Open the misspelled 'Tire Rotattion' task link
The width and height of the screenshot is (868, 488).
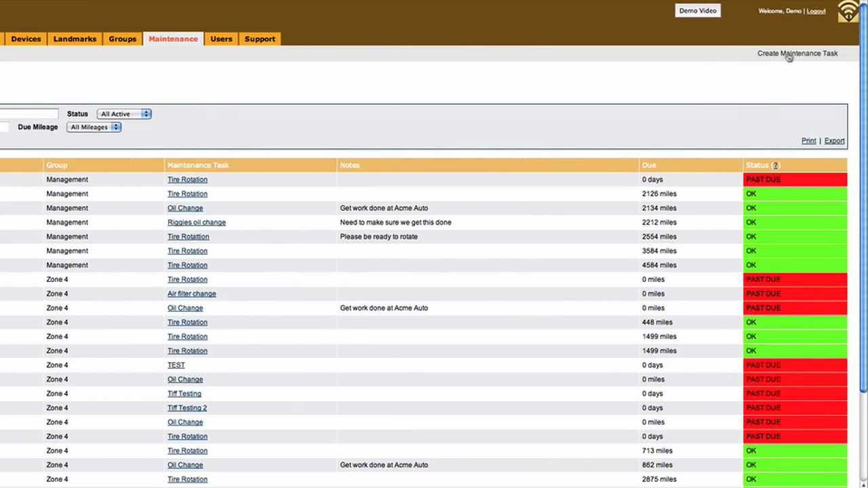click(x=188, y=237)
